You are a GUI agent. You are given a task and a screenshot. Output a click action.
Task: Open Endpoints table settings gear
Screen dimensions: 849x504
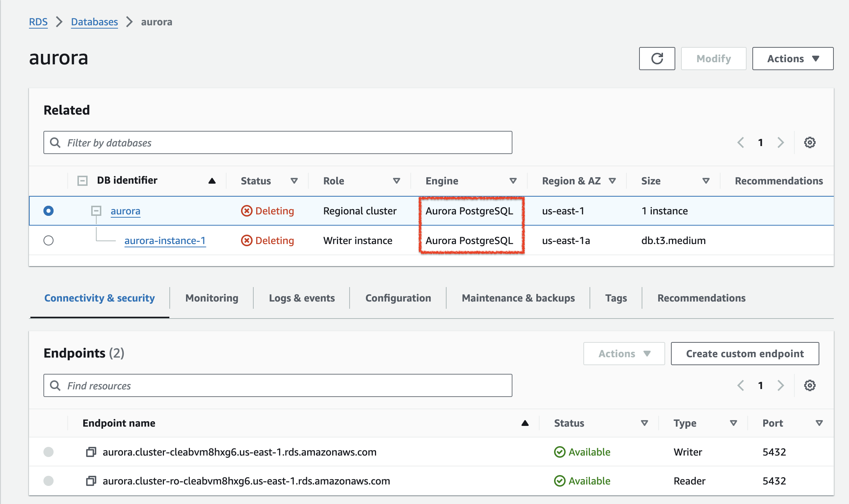pos(810,385)
